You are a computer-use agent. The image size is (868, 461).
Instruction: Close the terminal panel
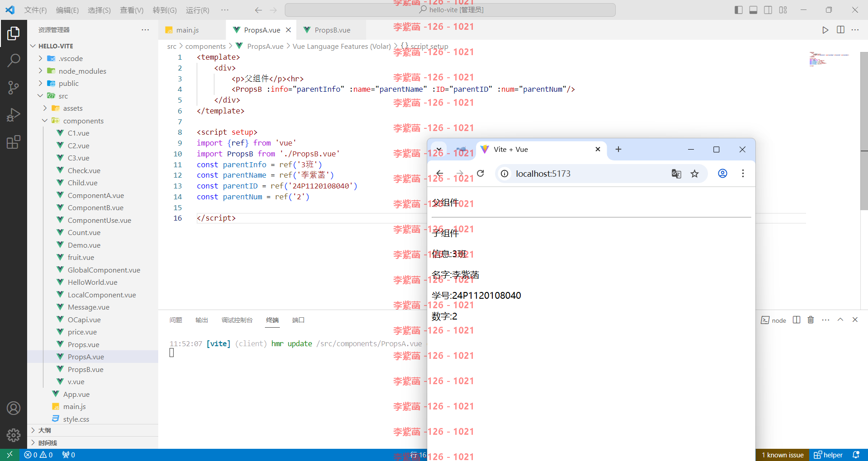(x=855, y=320)
